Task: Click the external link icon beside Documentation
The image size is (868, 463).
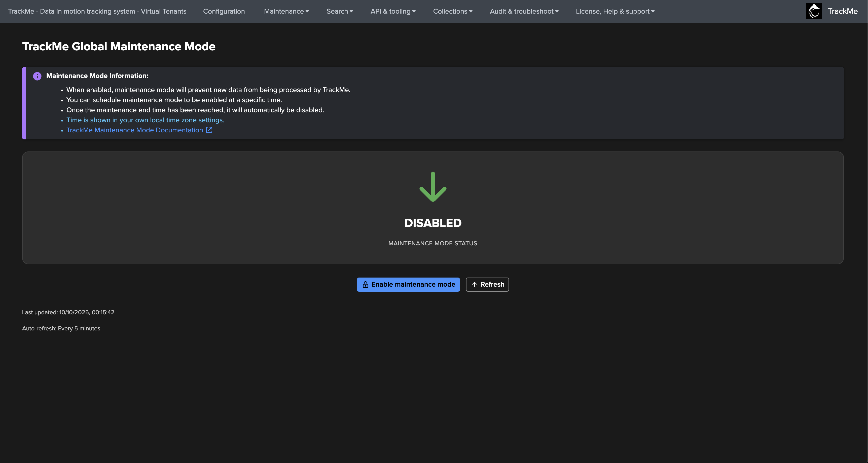Action: pos(209,130)
